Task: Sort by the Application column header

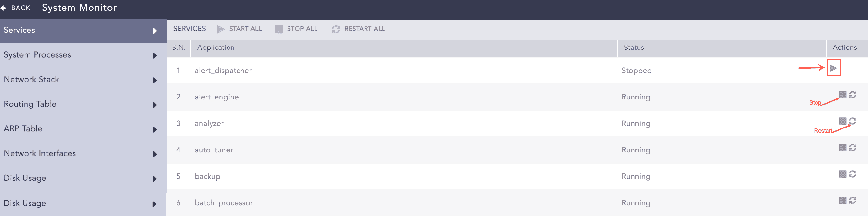Action: [x=216, y=48]
